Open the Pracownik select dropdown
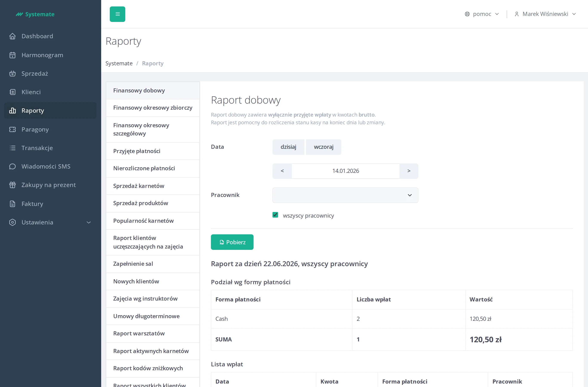The width and height of the screenshot is (588, 387). tap(345, 195)
